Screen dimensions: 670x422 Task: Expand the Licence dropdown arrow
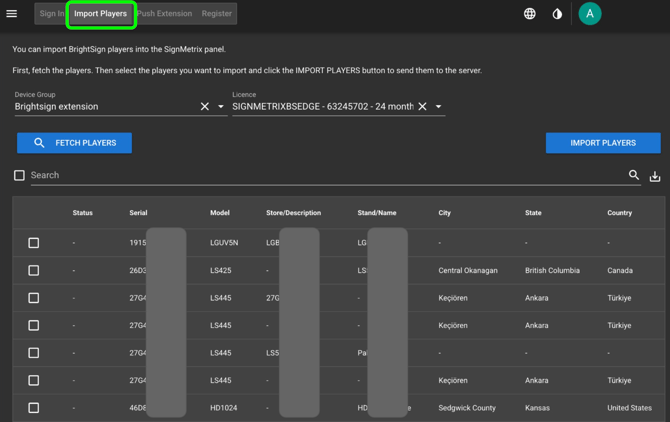[438, 106]
